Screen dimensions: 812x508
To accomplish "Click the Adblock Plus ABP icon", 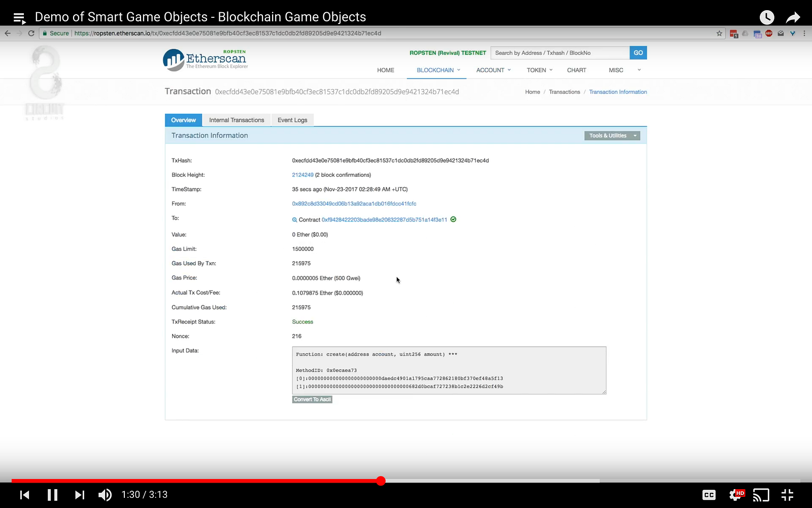I will [x=769, y=34].
